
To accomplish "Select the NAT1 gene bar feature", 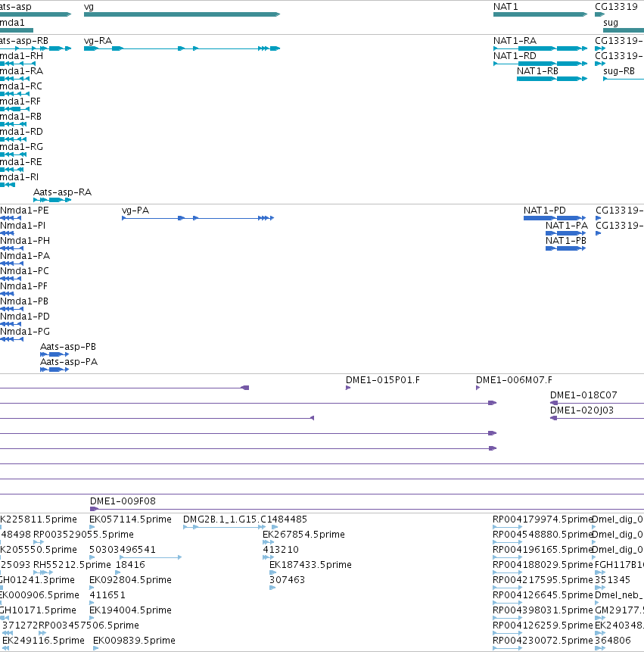I will 540,14.
